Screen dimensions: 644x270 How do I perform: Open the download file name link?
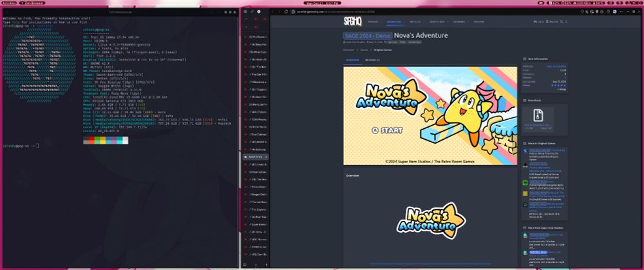538,125
